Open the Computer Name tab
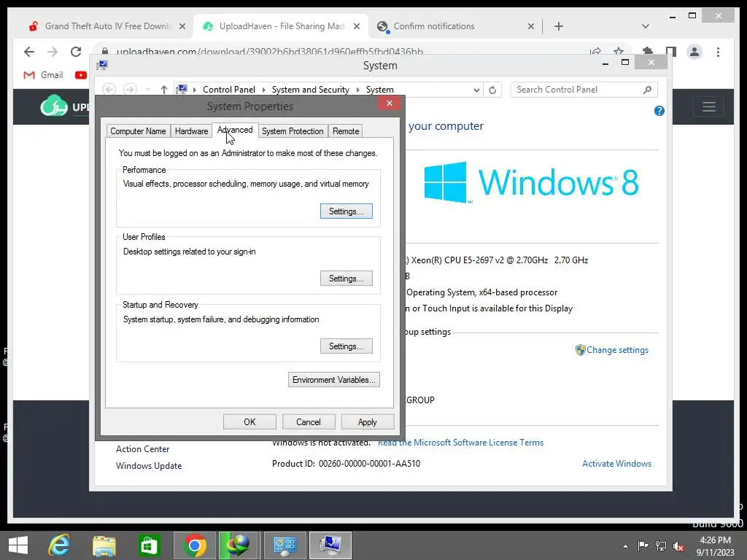747x560 pixels. (138, 131)
